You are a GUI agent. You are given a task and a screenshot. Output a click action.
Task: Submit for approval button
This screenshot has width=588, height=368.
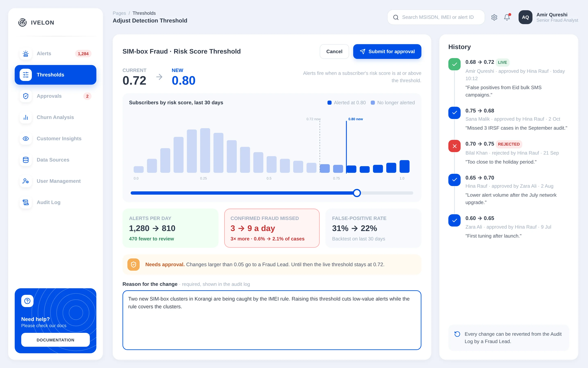(387, 52)
